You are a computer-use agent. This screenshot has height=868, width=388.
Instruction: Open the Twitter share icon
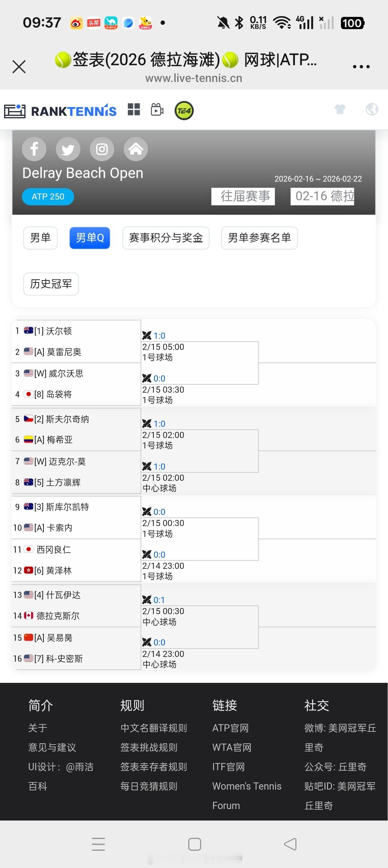68,149
